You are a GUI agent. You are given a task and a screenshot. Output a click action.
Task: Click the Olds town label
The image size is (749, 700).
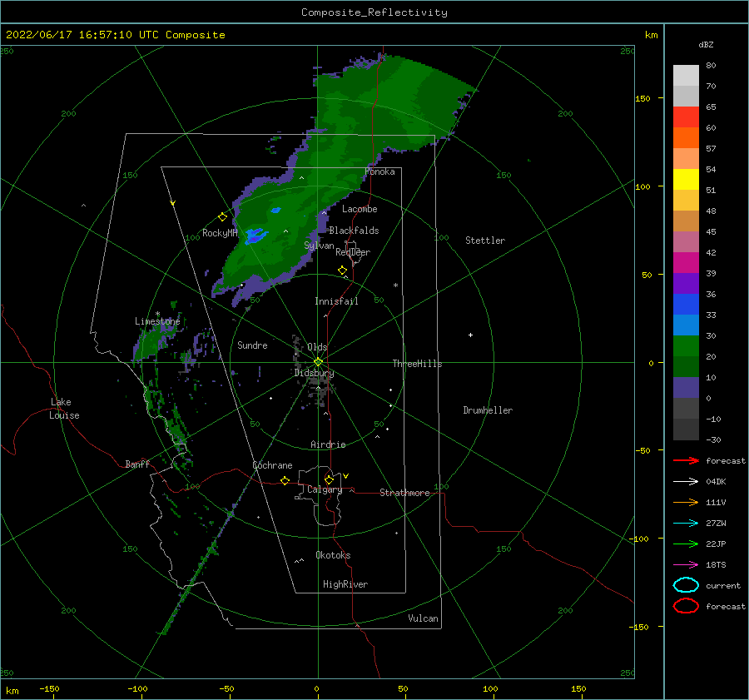(317, 347)
